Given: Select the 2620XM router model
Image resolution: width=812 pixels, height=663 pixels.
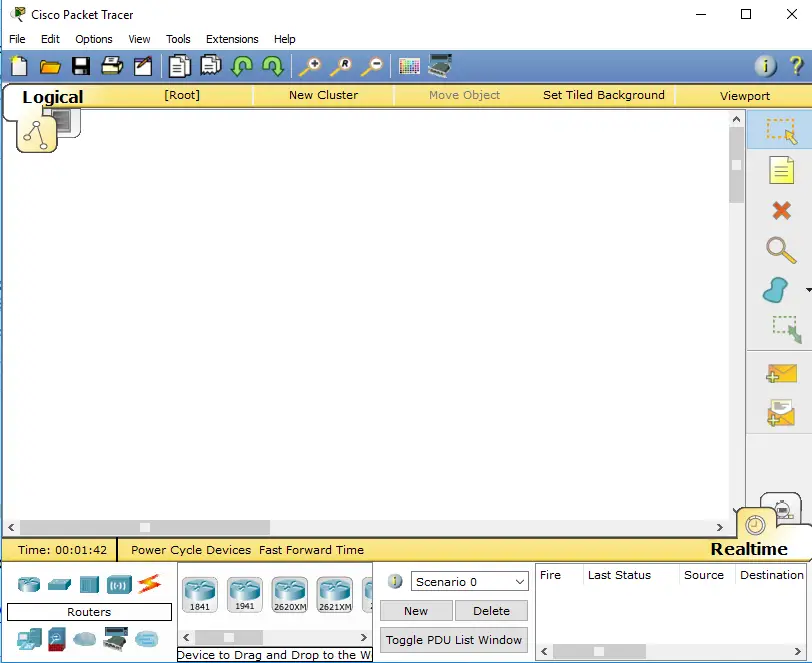Looking at the screenshot, I should [289, 592].
